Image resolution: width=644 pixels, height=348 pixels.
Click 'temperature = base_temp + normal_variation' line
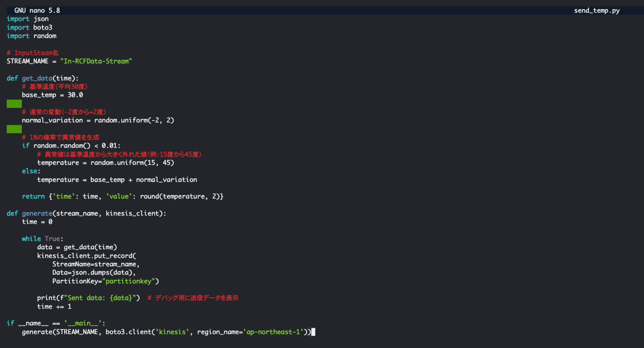pyautogui.click(x=117, y=180)
